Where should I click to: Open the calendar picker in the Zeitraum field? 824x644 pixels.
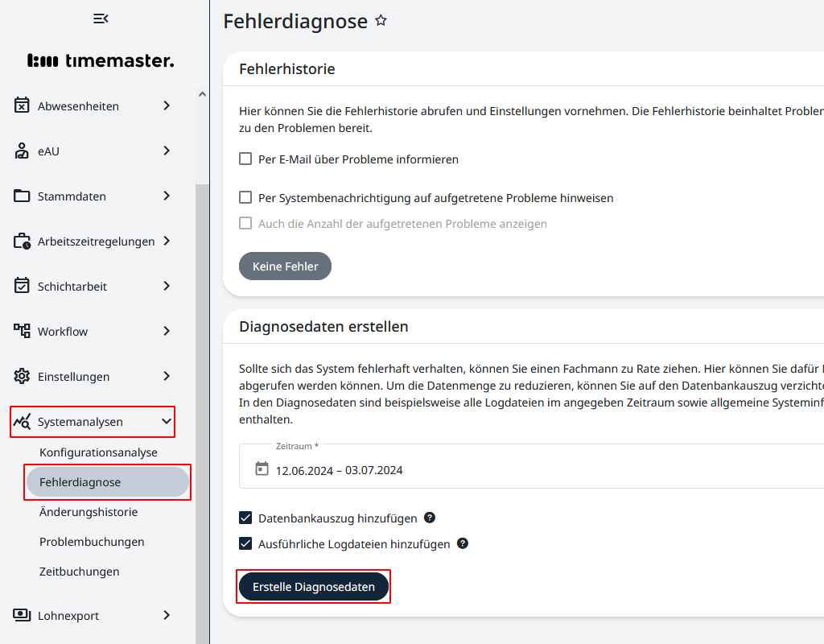click(261, 469)
